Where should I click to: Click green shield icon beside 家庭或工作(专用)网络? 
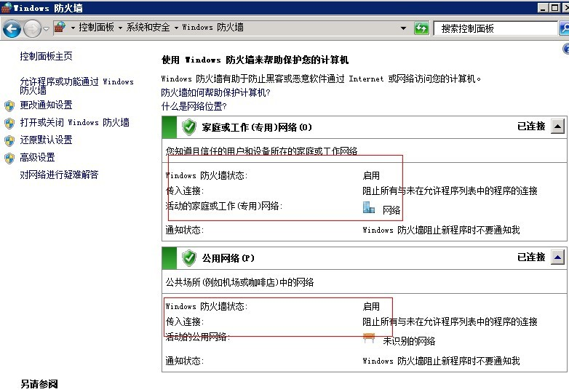click(189, 127)
